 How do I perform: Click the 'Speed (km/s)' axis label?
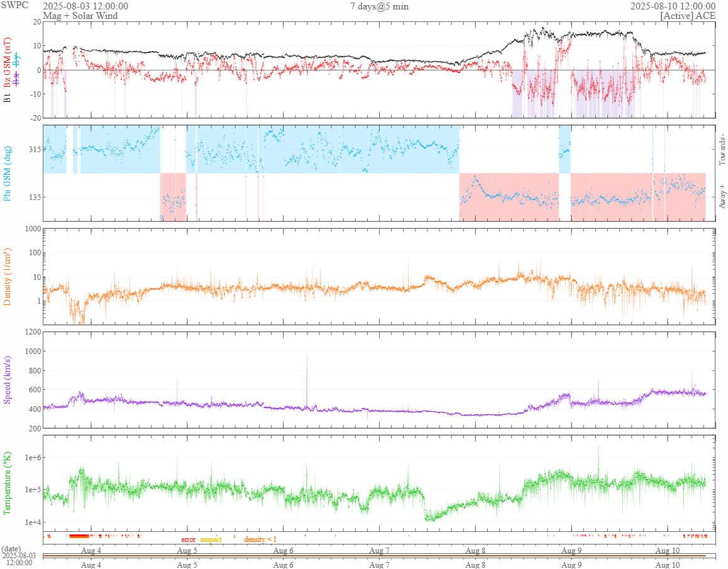tap(7, 380)
